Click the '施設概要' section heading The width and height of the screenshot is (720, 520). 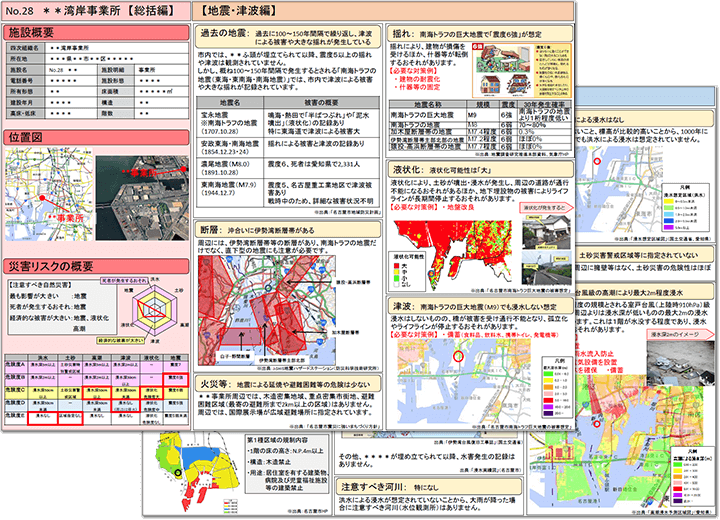pyautogui.click(x=97, y=32)
